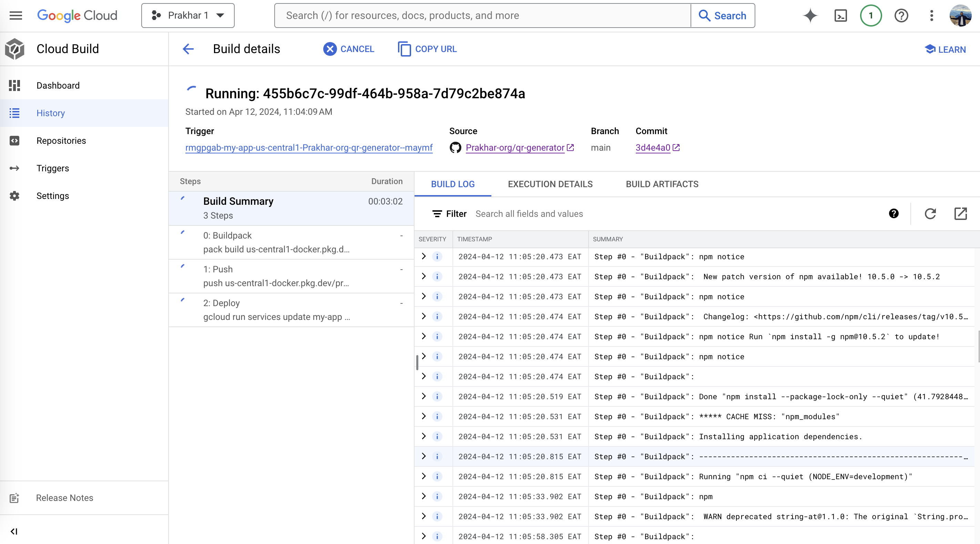Cancel the running build
The image size is (980, 544).
(x=348, y=49)
